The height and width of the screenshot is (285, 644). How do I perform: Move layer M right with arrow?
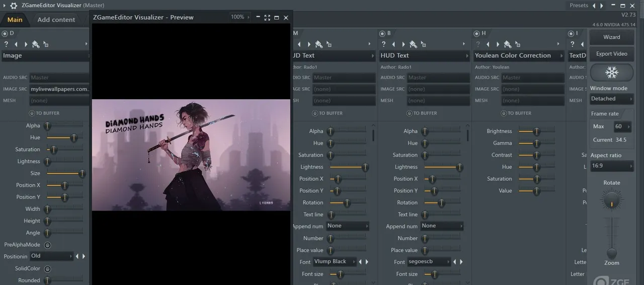pos(309,44)
